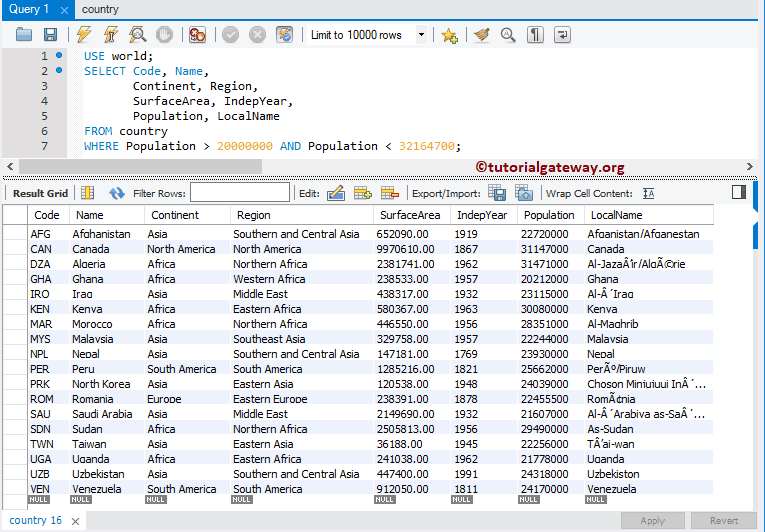Open the Limit to 10000 rows dropdown
The height and width of the screenshot is (532, 765).
pos(421,35)
